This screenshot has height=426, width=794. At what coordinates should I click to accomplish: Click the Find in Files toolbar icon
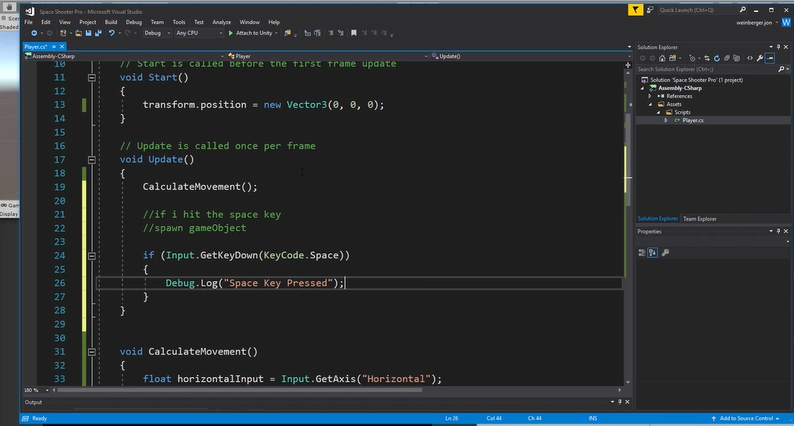tap(288, 33)
